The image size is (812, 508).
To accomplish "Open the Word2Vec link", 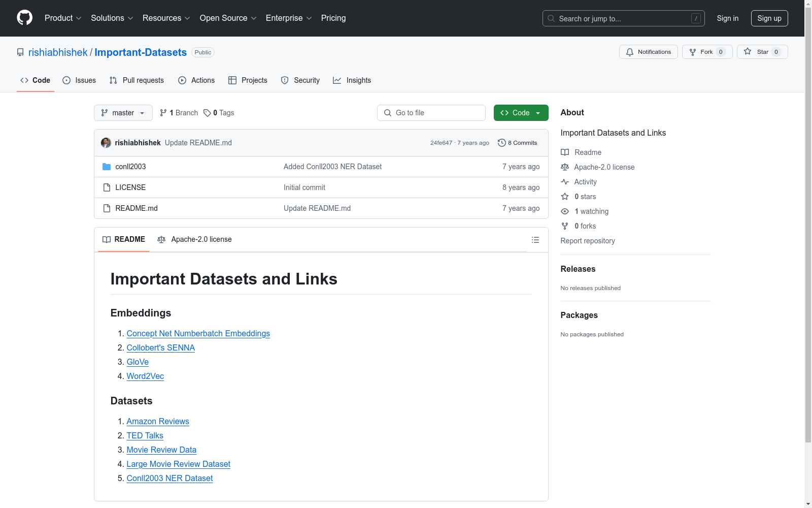I will click(145, 376).
